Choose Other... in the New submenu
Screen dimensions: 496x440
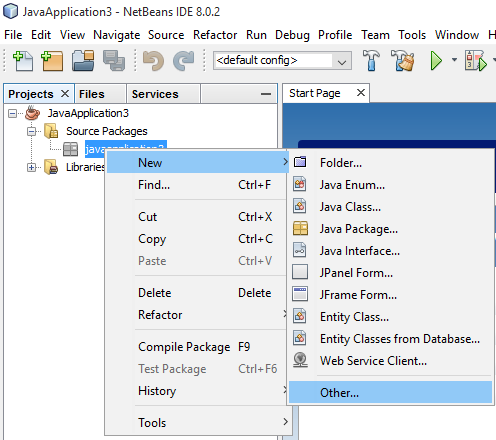coord(390,392)
